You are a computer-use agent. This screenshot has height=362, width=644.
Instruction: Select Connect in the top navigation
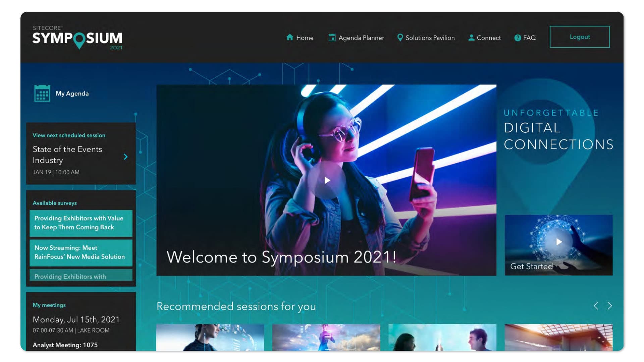[484, 38]
